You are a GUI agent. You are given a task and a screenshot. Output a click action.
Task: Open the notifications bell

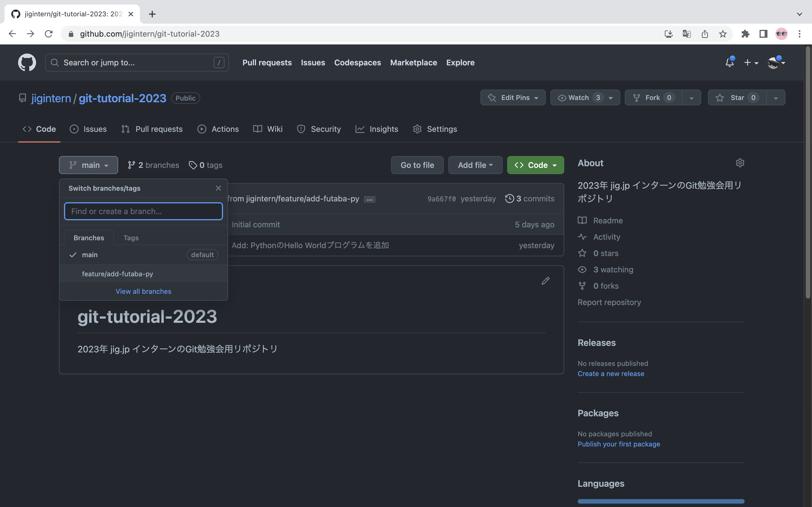click(729, 62)
